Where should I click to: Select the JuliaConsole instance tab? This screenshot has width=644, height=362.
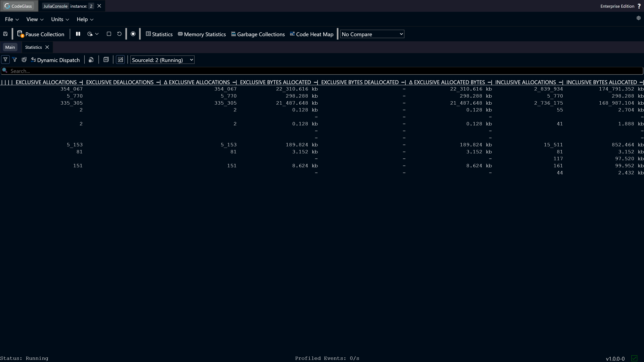click(68, 6)
